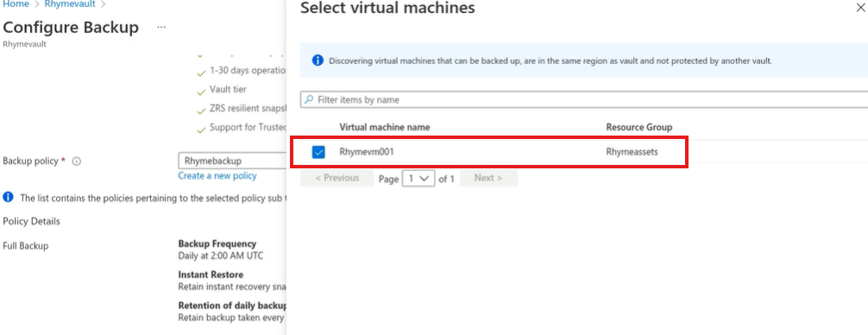868x335 pixels.
Task: Click the info icon in the discovering virtual machines banner
Action: click(x=318, y=60)
